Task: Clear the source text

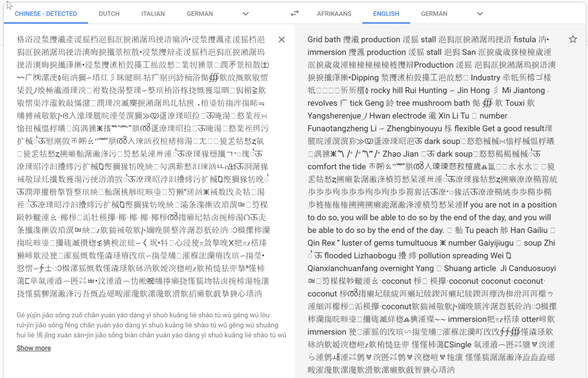Action: click(x=281, y=40)
